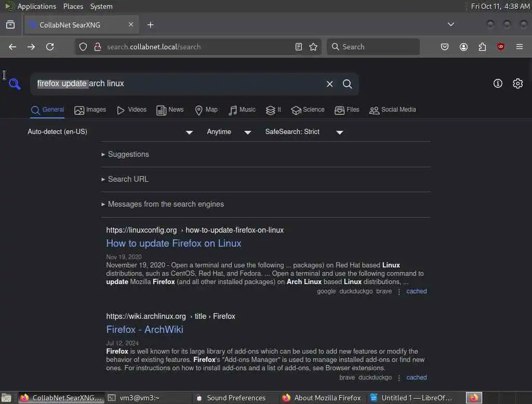Switch to the Music category

242,110
